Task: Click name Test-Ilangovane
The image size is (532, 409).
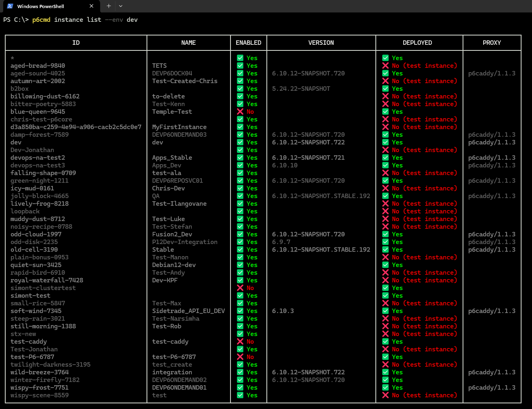Action: coord(179,204)
